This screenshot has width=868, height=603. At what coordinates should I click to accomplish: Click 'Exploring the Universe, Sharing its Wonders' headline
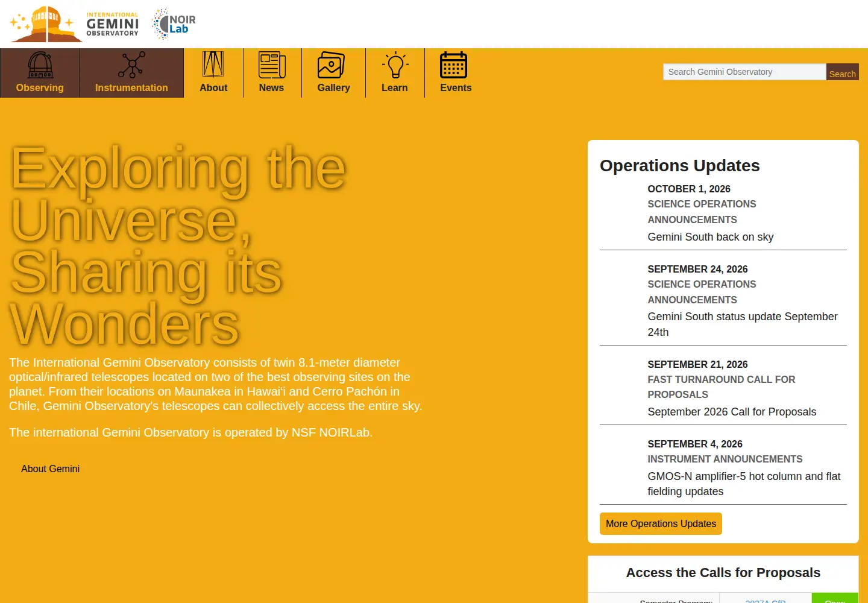[x=178, y=245]
